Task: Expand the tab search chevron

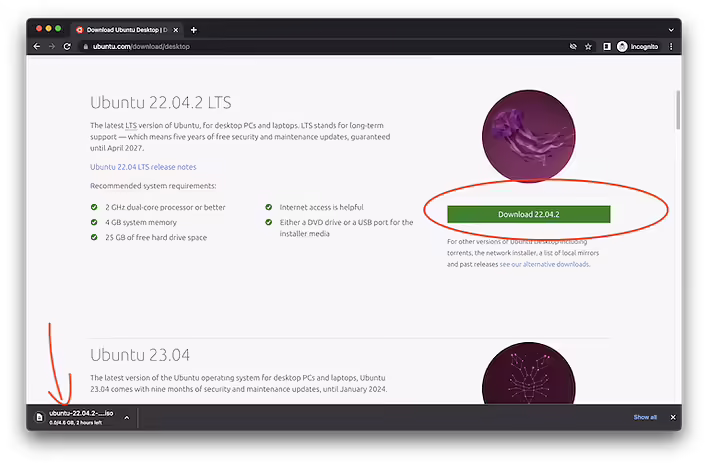Action: pyautogui.click(x=671, y=30)
